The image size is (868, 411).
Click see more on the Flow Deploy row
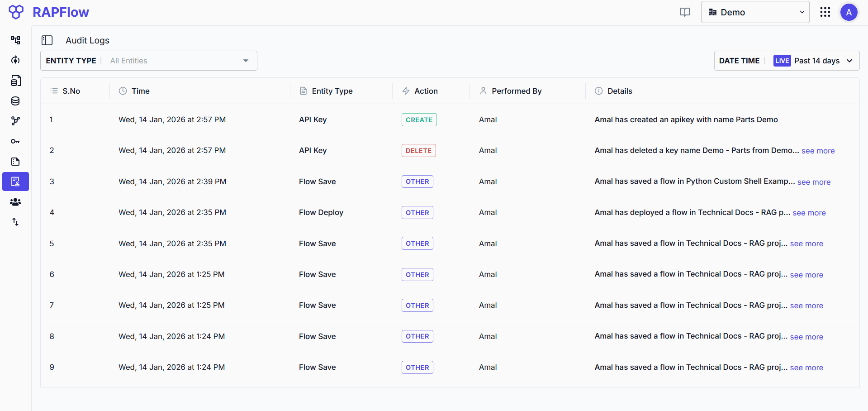pos(810,213)
